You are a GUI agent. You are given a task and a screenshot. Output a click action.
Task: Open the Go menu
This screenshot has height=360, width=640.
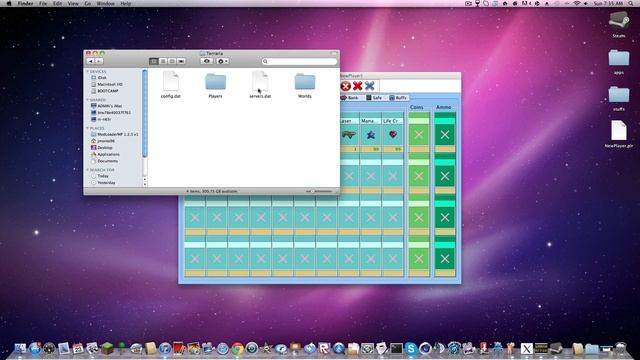[88, 3]
